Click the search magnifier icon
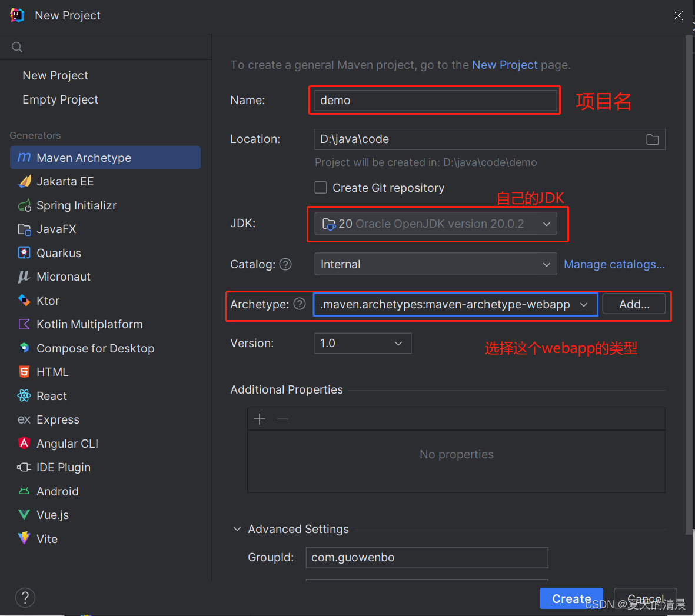The height and width of the screenshot is (616, 695). (17, 47)
